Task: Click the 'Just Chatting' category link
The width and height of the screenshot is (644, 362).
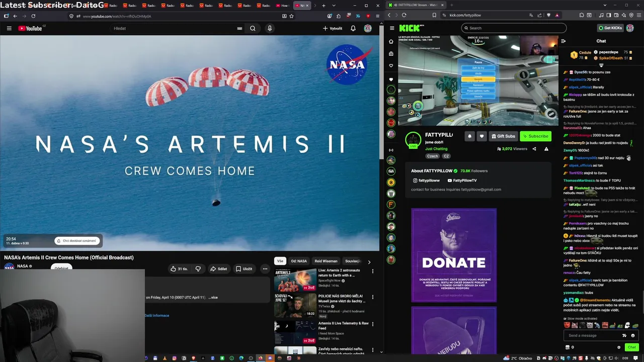Action: [x=436, y=149]
